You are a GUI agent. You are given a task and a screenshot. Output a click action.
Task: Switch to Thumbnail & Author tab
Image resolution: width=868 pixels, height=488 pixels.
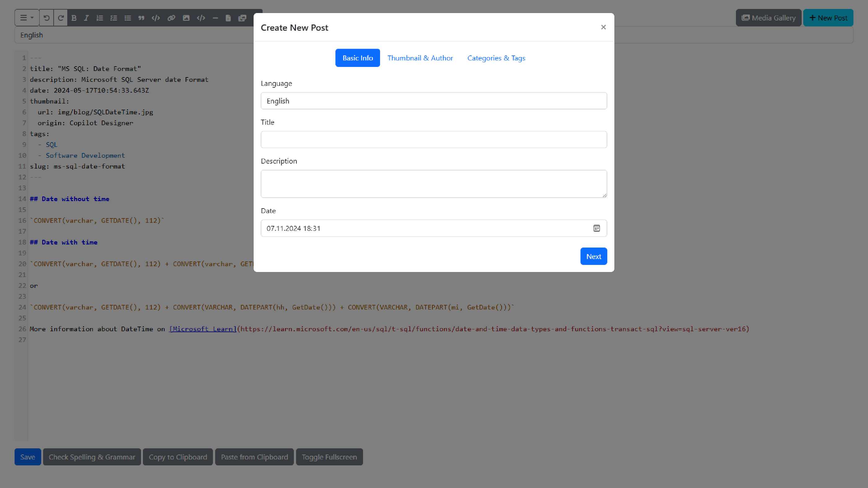420,58
